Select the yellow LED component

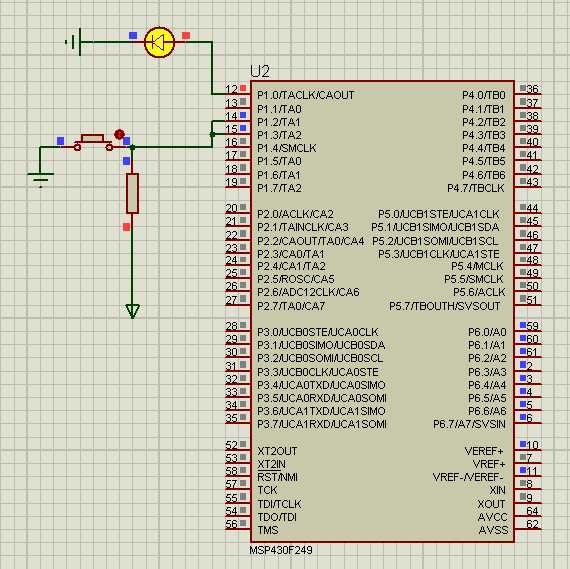[x=159, y=43]
